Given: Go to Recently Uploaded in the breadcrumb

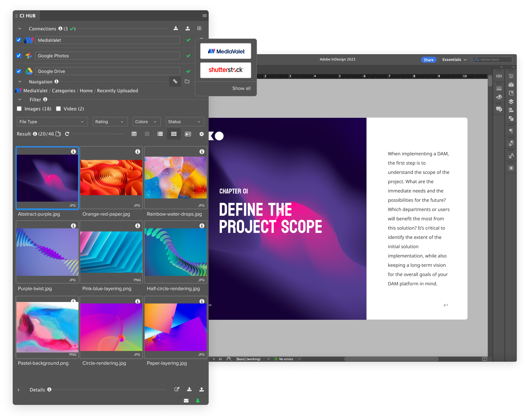Looking at the screenshot, I should (x=117, y=91).
